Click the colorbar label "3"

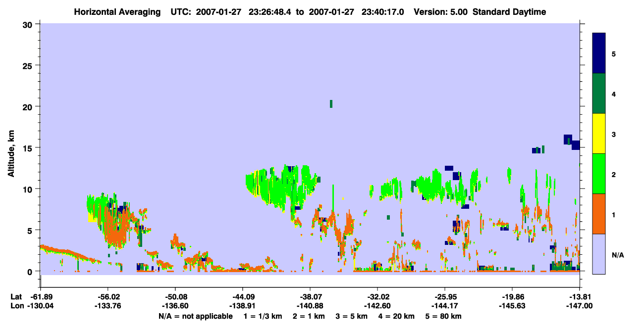[614, 134]
